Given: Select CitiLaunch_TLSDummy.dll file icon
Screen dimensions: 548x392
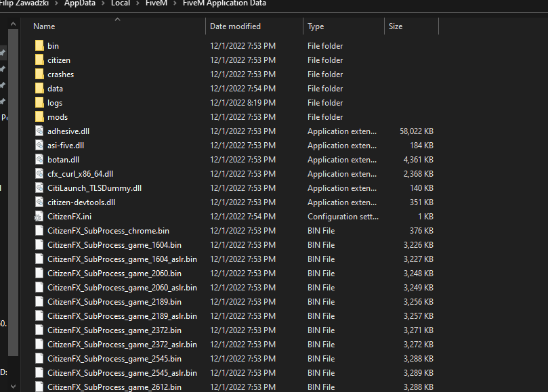Looking at the screenshot, I should coord(39,188).
